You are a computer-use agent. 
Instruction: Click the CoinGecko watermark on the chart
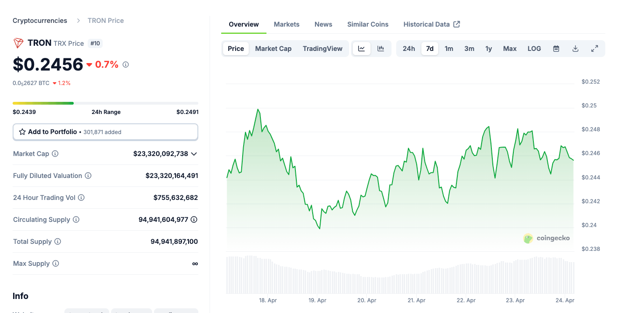[x=547, y=238]
